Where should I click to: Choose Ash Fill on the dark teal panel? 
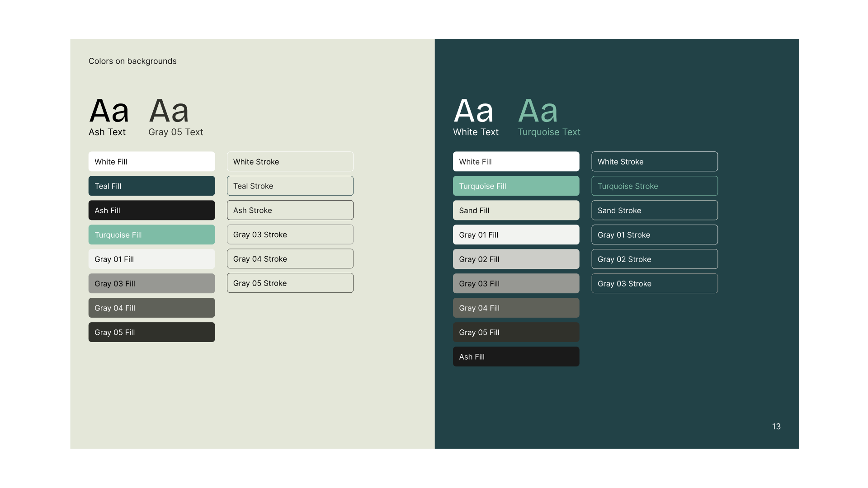[x=516, y=357]
